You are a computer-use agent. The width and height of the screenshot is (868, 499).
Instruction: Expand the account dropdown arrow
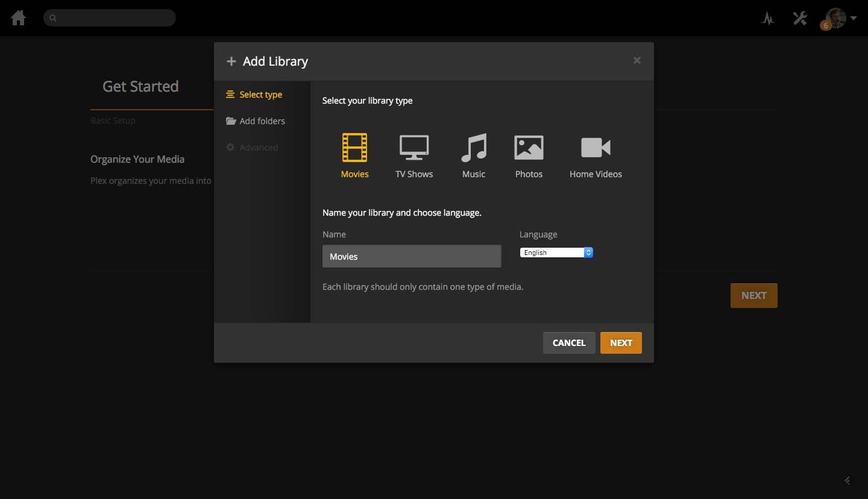coord(854,19)
